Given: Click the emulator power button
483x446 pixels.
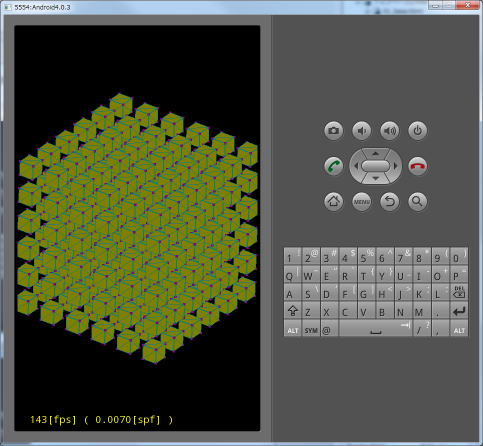Looking at the screenshot, I should point(418,130).
